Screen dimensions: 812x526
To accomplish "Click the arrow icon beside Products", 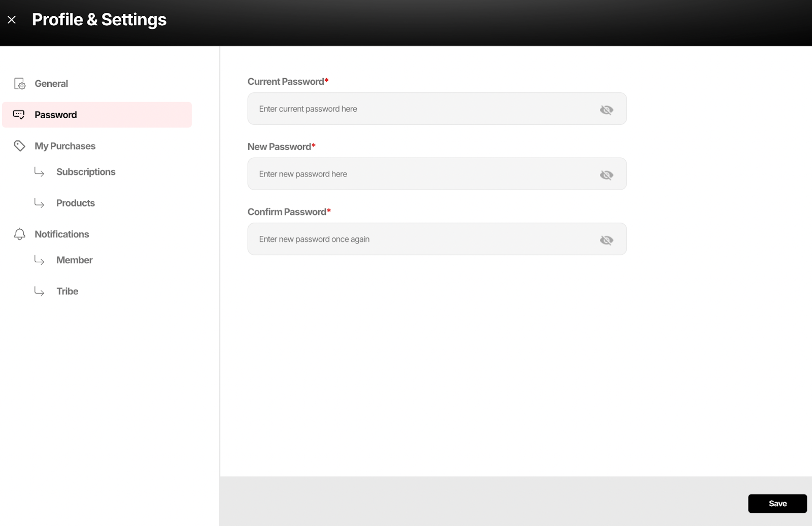I will (x=40, y=203).
